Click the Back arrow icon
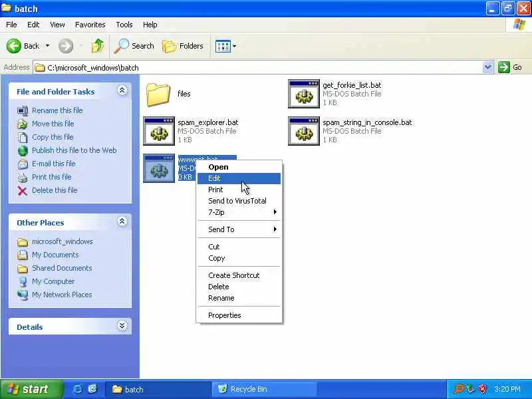The height and width of the screenshot is (399, 532). tap(13, 46)
